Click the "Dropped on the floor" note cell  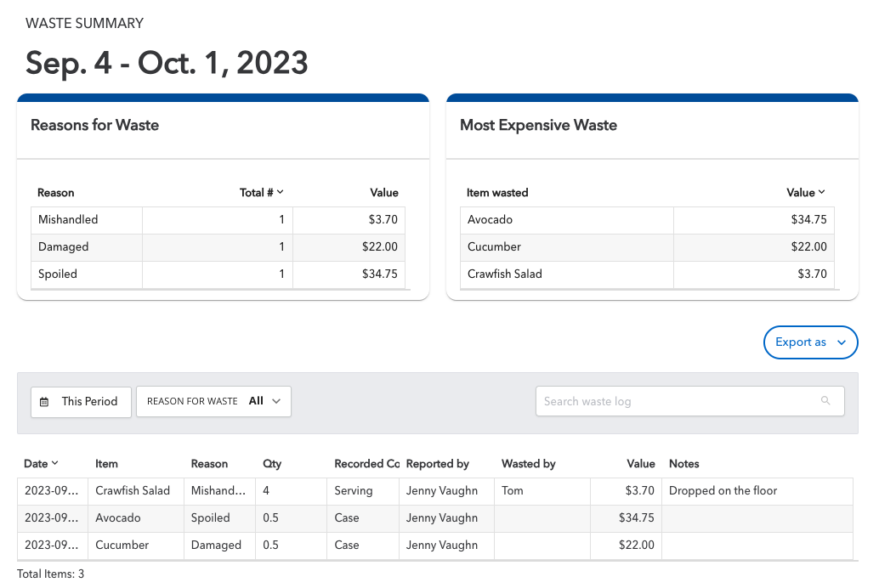point(721,490)
